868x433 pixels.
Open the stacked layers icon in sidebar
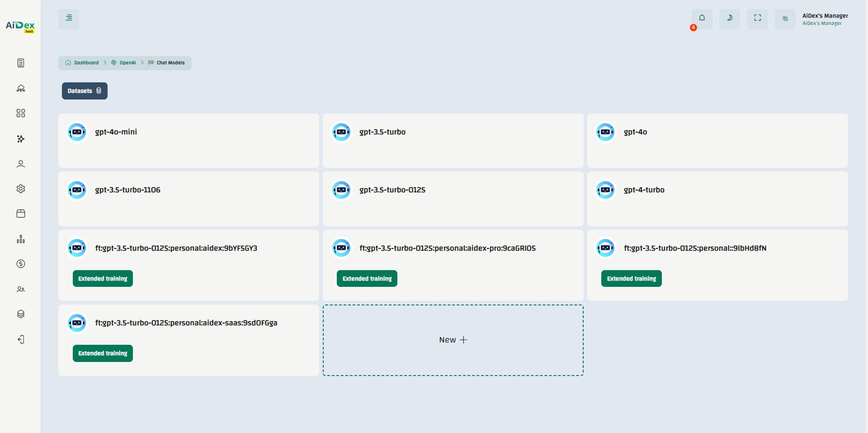pyautogui.click(x=21, y=314)
